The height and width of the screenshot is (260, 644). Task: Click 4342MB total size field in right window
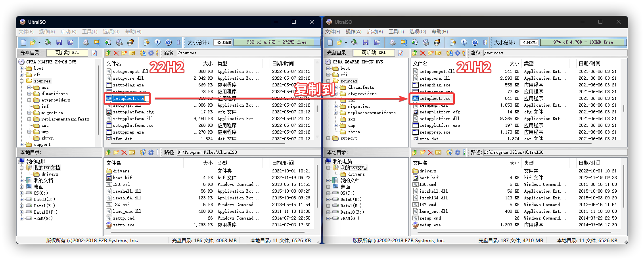pyautogui.click(x=529, y=42)
